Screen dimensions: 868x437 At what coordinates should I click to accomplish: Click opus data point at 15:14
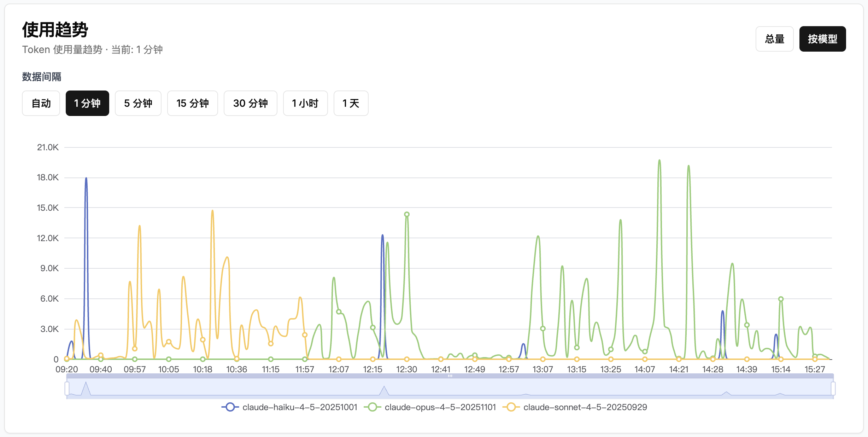point(781,299)
